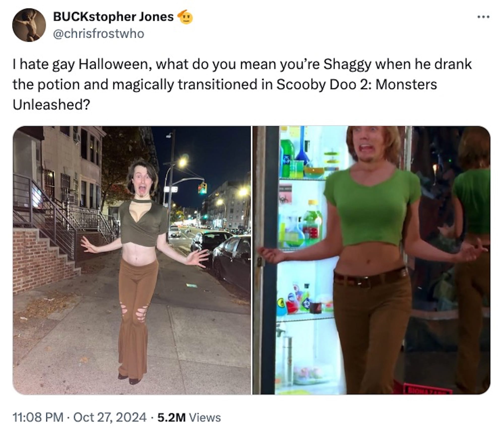
Task: Click the Oct 27, 2024 date
Action: coord(110,417)
